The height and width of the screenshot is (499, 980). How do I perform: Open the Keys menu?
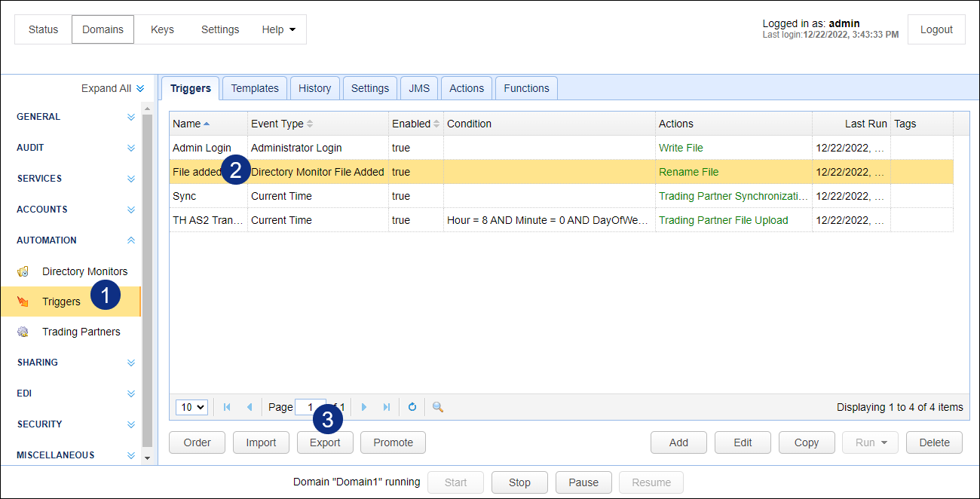162,29
